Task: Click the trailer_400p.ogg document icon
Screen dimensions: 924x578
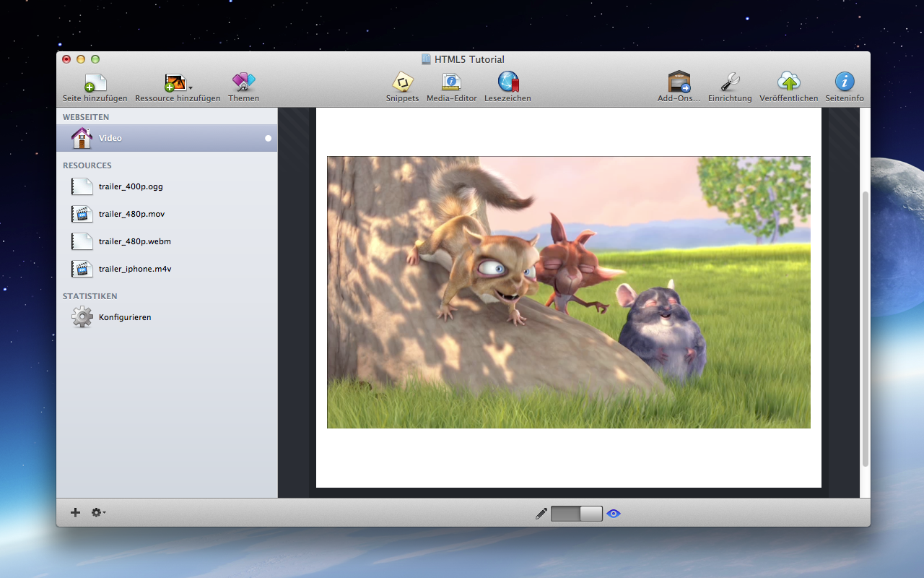Action: (x=82, y=186)
